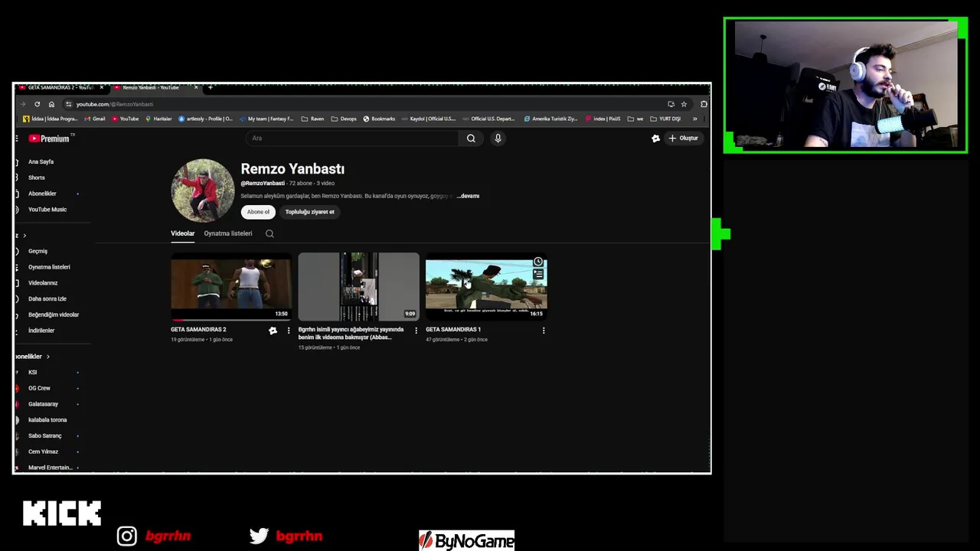Open the index PixiJS bookmark
The width and height of the screenshot is (980, 551).
[x=603, y=119]
